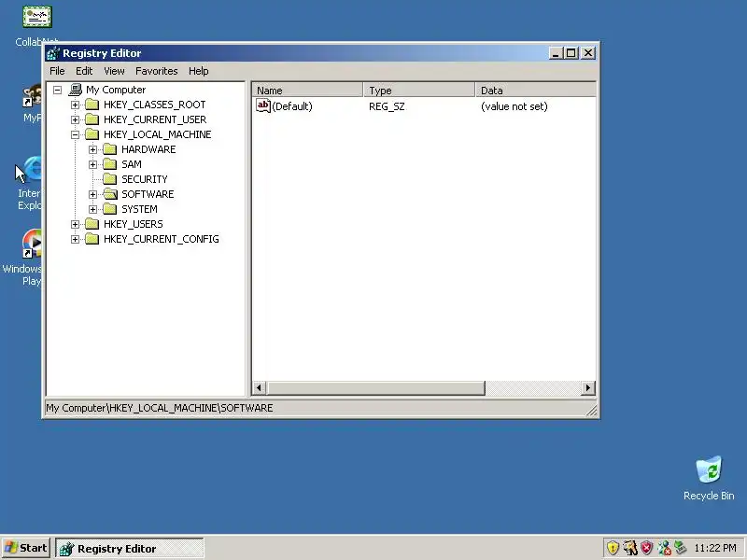This screenshot has width=747, height=560.
Task: Click the HKEY_USERS folder icon
Action: tap(92, 224)
